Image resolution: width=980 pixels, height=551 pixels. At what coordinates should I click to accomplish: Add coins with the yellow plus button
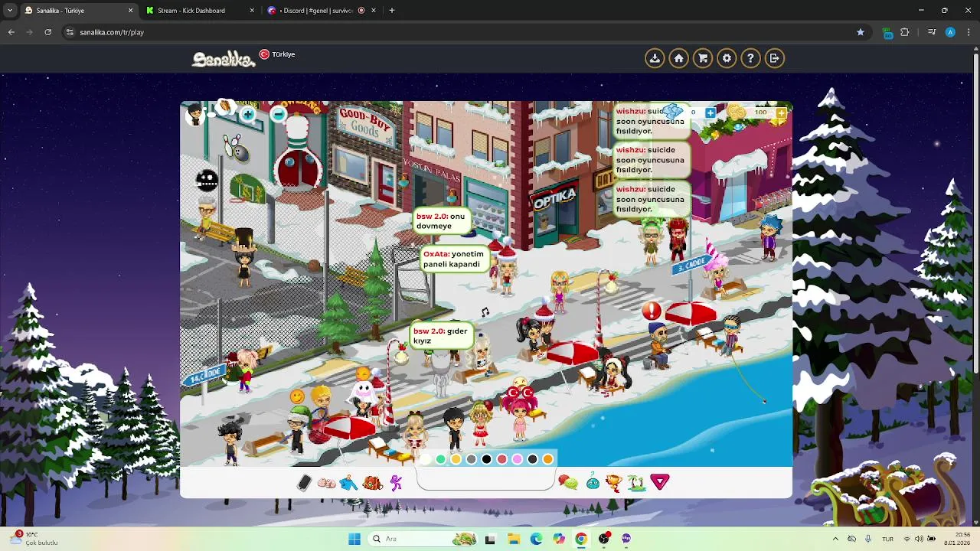pos(780,112)
